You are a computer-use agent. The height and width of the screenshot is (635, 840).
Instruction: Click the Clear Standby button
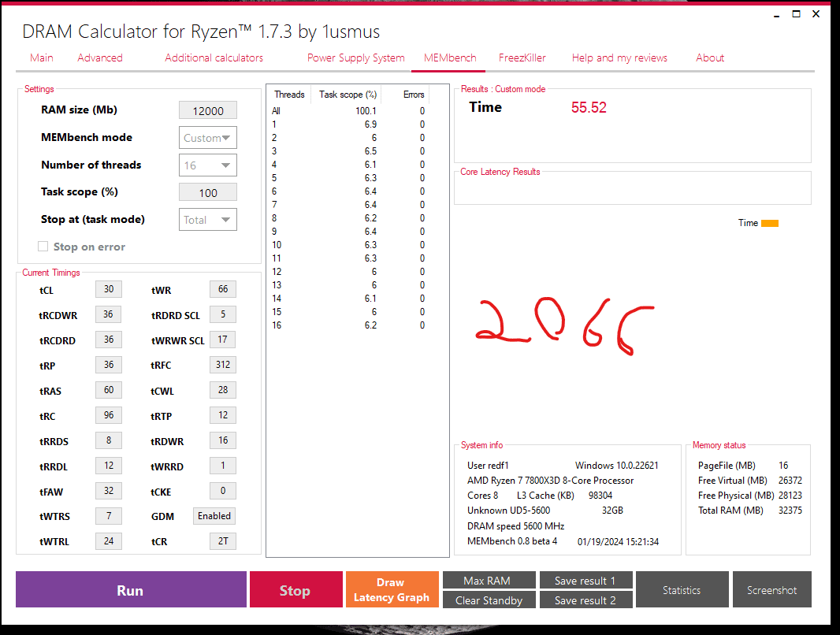[489, 600]
